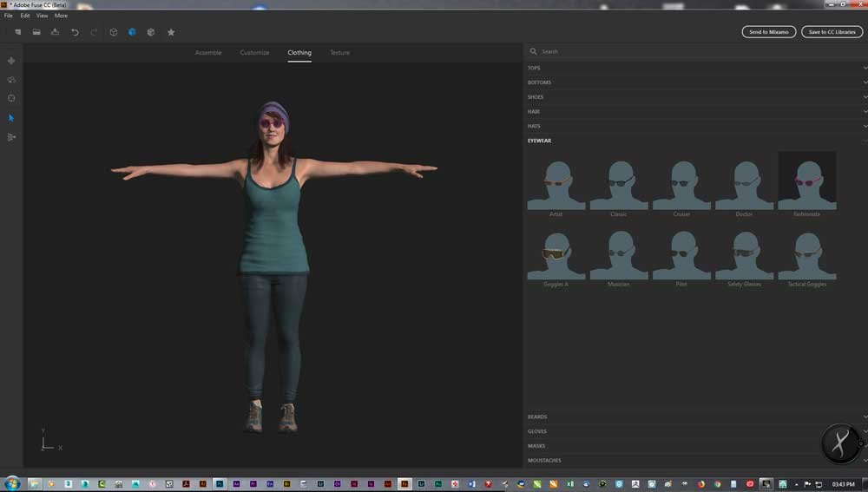Click the blue shaded cube view icon
The width and height of the screenshot is (868, 492).
click(132, 32)
